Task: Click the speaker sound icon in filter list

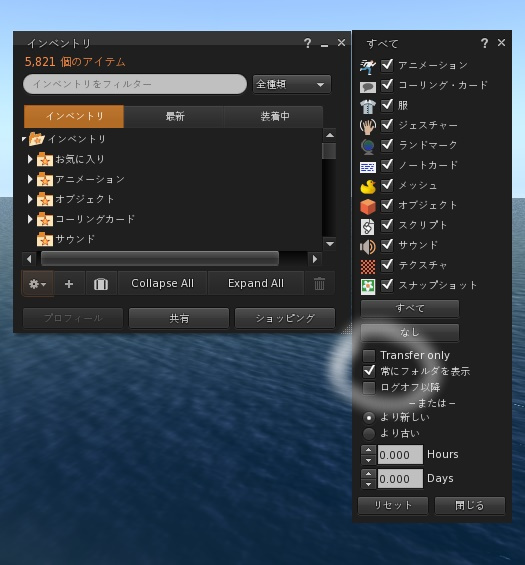Action: (x=368, y=246)
